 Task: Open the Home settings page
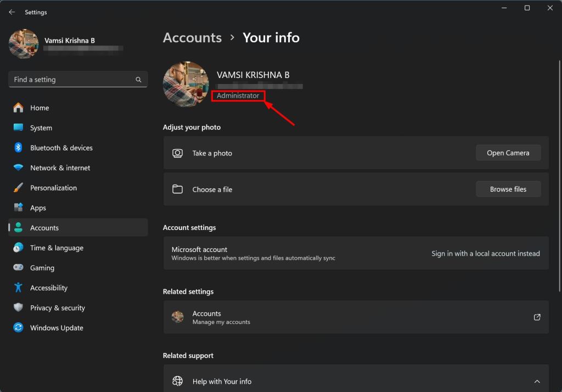[78, 108]
